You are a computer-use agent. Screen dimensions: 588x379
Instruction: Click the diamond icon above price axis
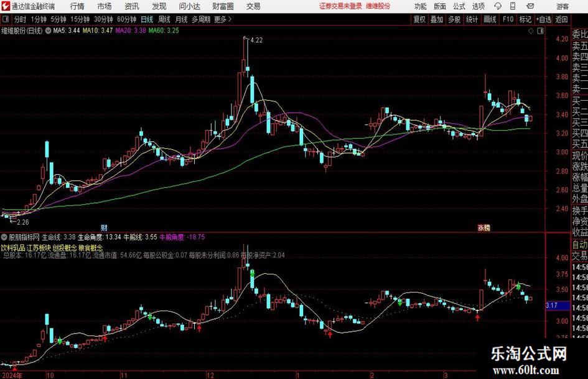531,31
